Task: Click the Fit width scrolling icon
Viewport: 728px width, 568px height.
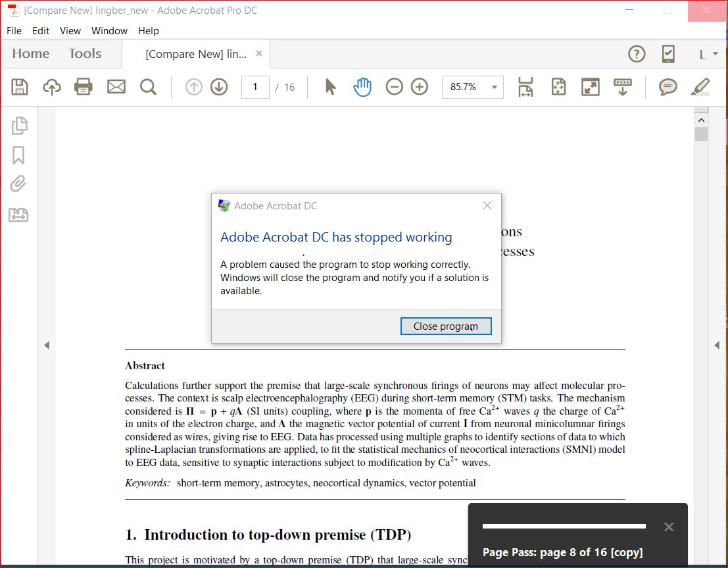Action: pyautogui.click(x=525, y=87)
